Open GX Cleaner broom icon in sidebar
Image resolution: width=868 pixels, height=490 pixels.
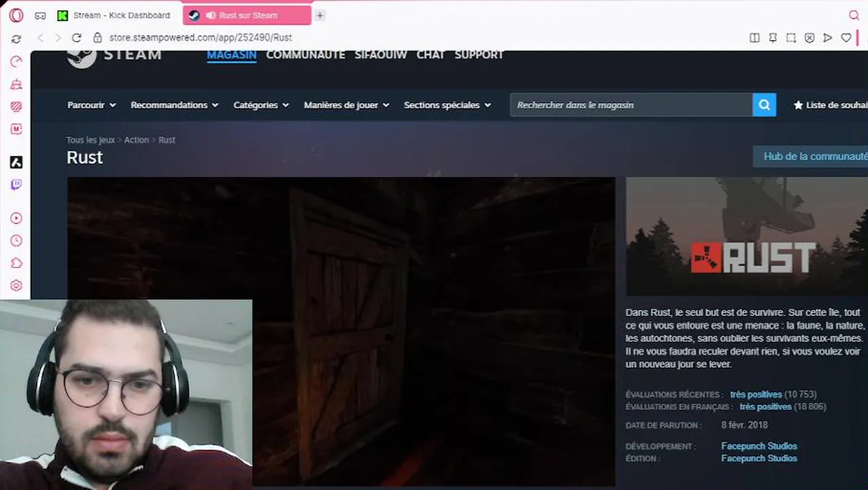[16, 84]
